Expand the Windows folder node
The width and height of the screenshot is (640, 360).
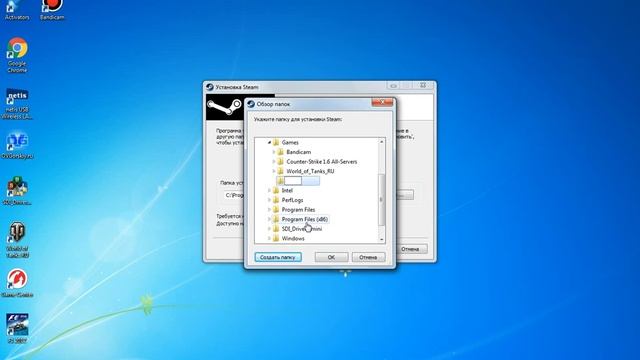tap(269, 238)
